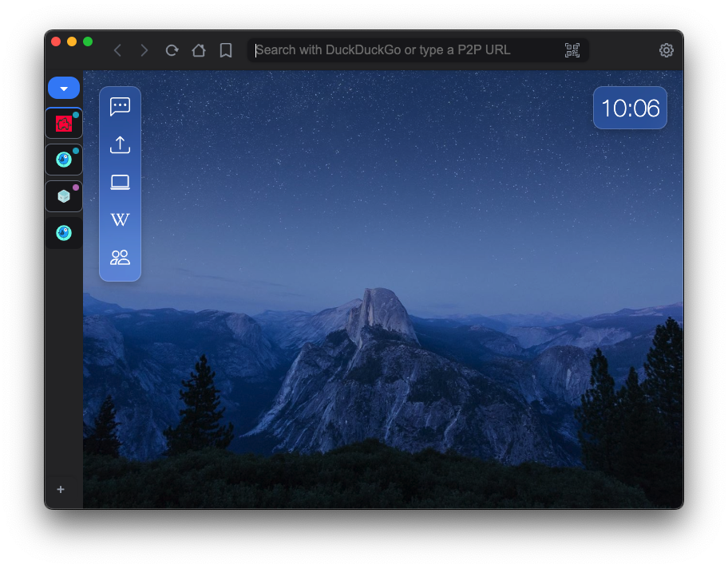Open the Wikipedia shortcut icon
This screenshot has width=728, height=568.
click(120, 220)
